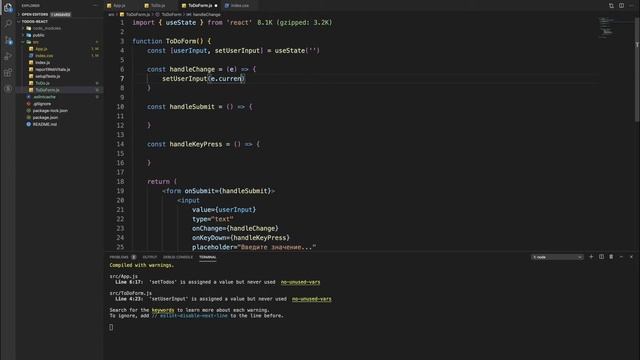
Task: Open setupTests.js in the explorer
Action: click(x=47, y=76)
